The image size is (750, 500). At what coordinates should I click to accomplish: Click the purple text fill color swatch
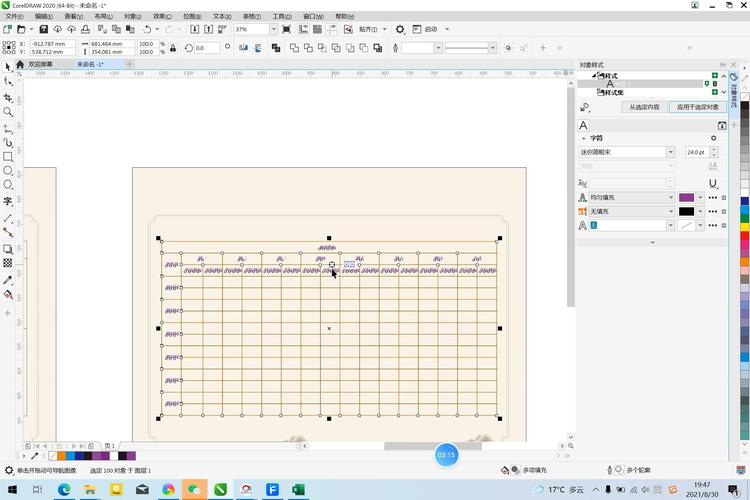[686, 197]
